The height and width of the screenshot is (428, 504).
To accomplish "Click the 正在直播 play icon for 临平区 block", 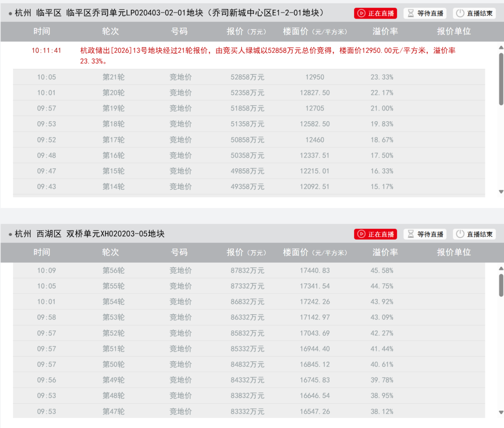I will coord(361,13).
